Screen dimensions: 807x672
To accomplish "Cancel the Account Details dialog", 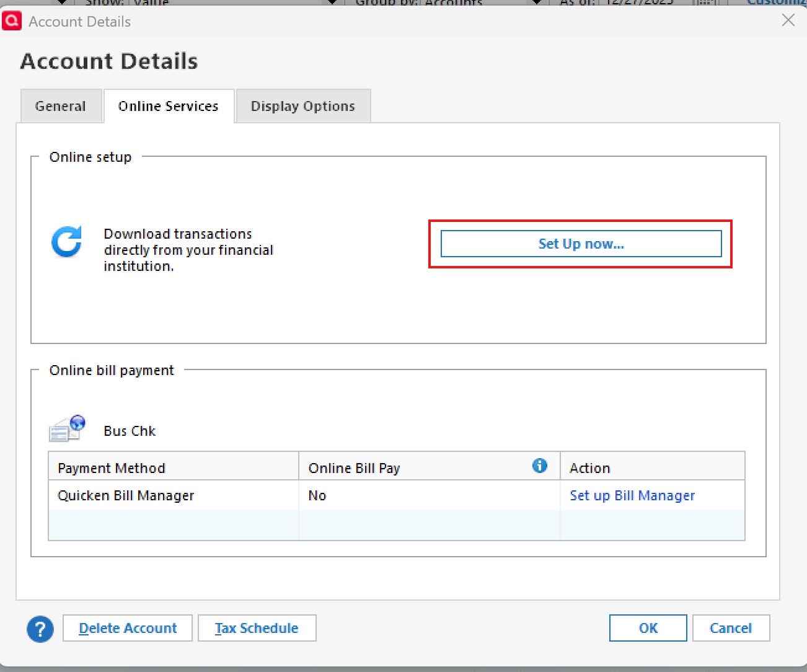I will 731,628.
